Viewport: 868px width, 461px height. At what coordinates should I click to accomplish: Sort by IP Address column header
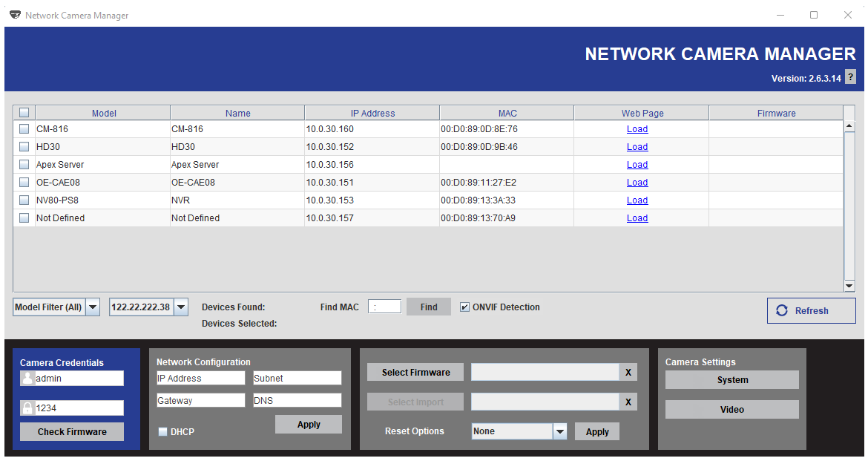[x=372, y=113]
